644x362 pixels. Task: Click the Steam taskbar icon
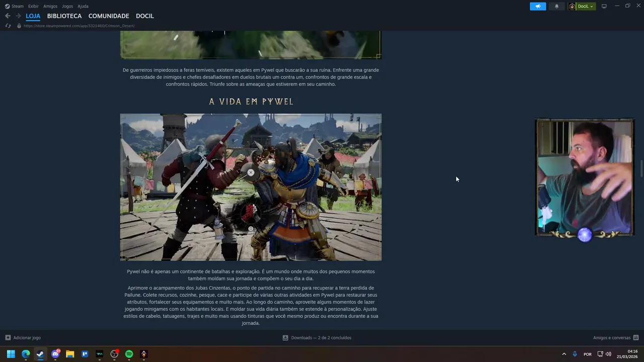click(x=40, y=354)
